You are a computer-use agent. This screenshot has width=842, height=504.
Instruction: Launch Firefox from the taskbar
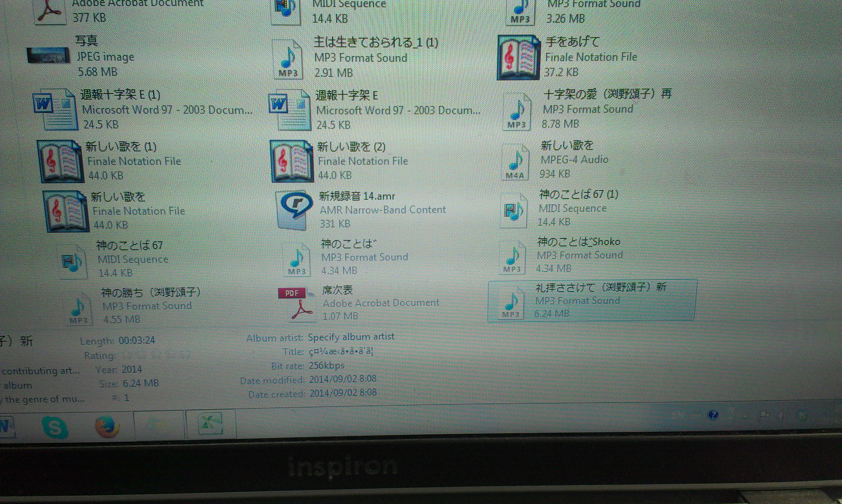click(x=107, y=427)
